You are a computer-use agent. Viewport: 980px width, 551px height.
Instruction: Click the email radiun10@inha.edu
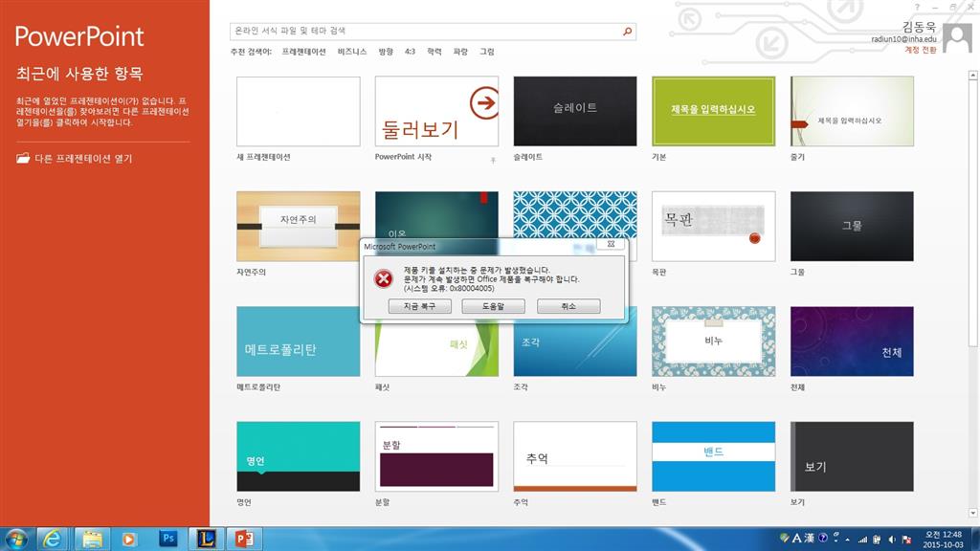click(903, 38)
